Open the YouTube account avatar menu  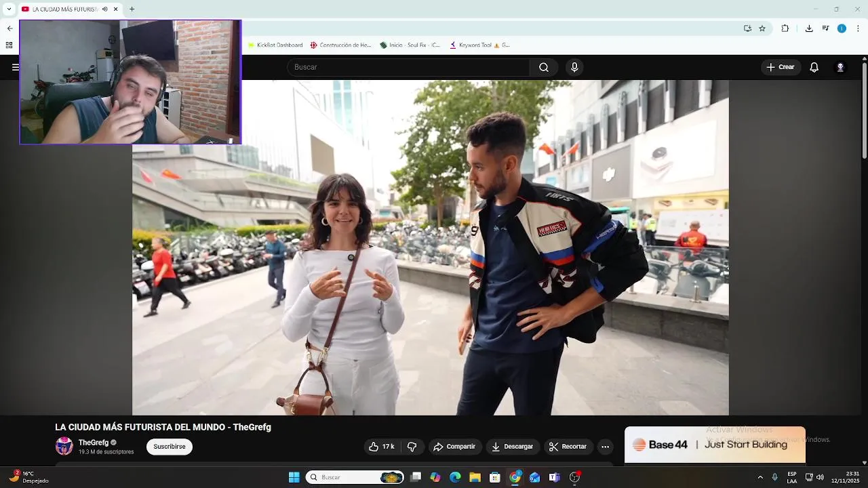(x=840, y=67)
